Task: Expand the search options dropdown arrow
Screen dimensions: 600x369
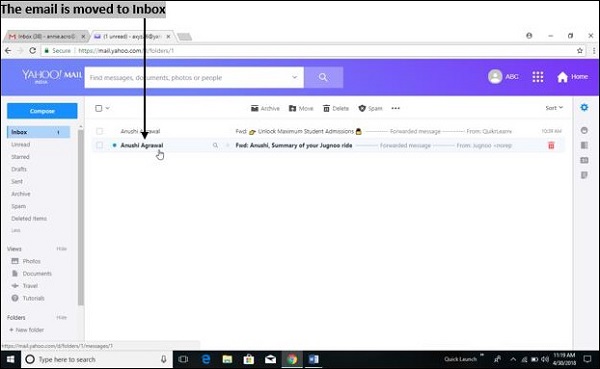Action: coord(294,77)
